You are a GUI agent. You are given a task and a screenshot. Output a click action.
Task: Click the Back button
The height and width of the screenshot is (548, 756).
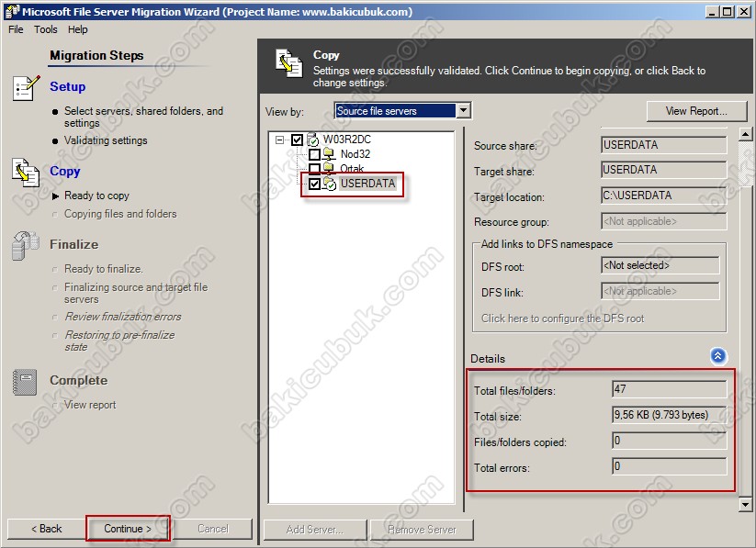[46, 529]
